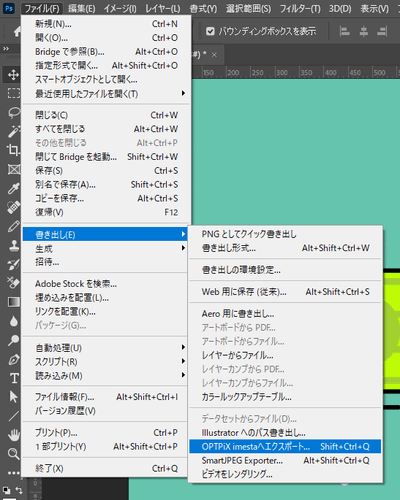Select the Eyedropper tool

point(13,188)
